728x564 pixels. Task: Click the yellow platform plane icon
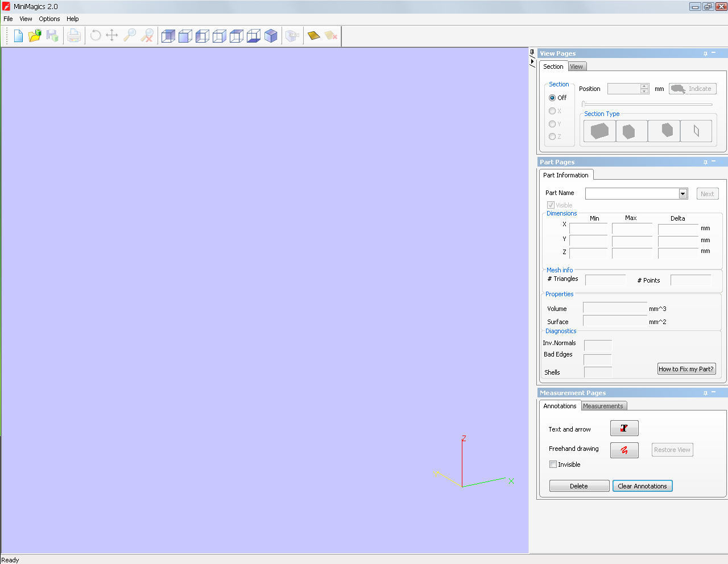(314, 36)
